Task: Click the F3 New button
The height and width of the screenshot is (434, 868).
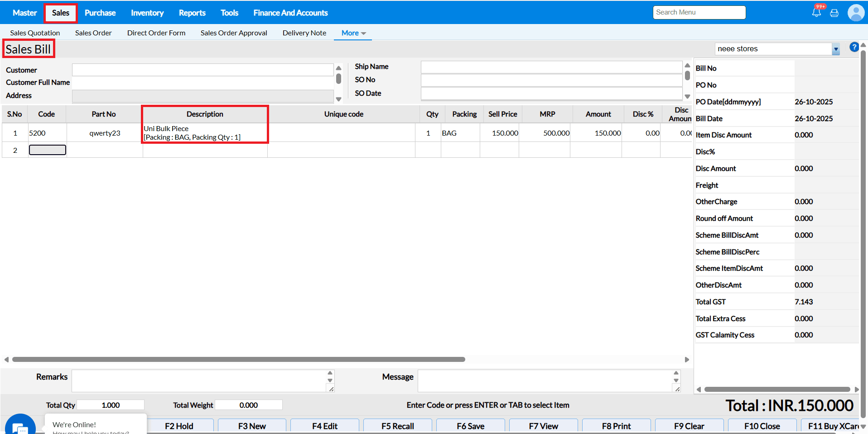Action: tap(252, 426)
